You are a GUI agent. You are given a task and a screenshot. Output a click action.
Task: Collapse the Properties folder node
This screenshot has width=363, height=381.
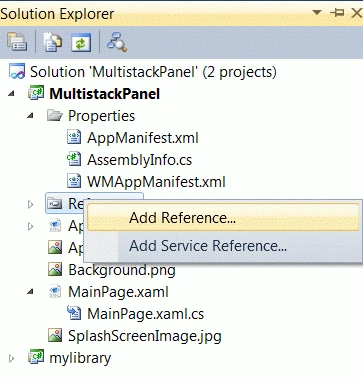pos(31,116)
